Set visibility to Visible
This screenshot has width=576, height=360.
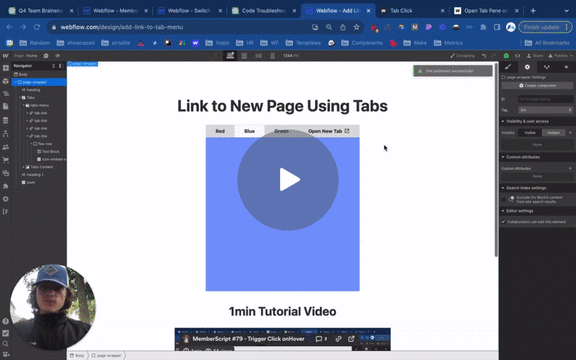(530, 133)
